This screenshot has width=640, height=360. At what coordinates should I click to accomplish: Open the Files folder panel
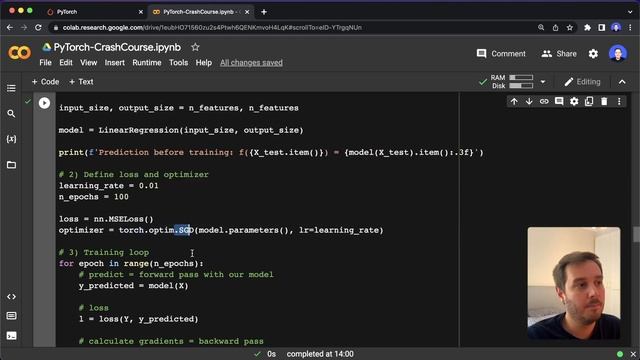11,165
